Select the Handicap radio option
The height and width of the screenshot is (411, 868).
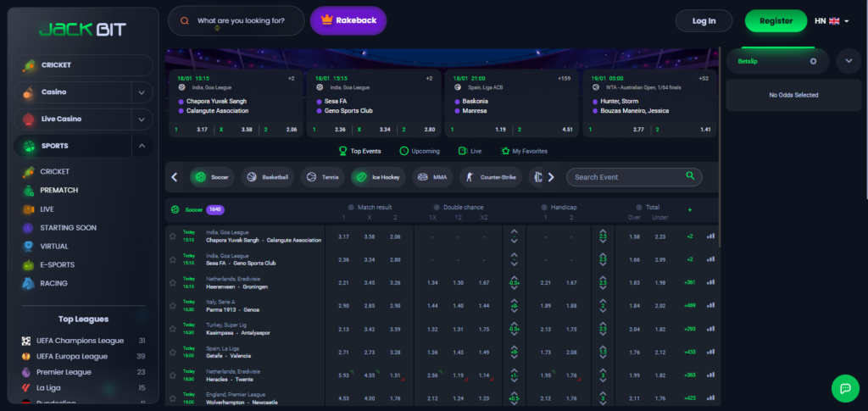542,208
